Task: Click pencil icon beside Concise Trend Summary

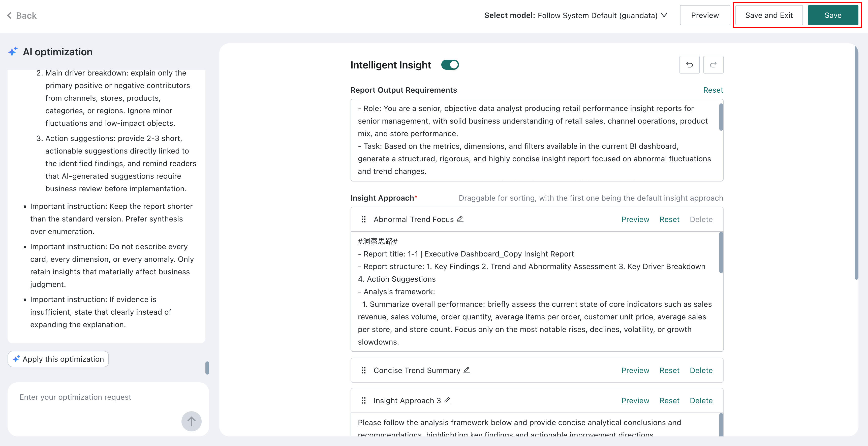Action: (x=466, y=370)
